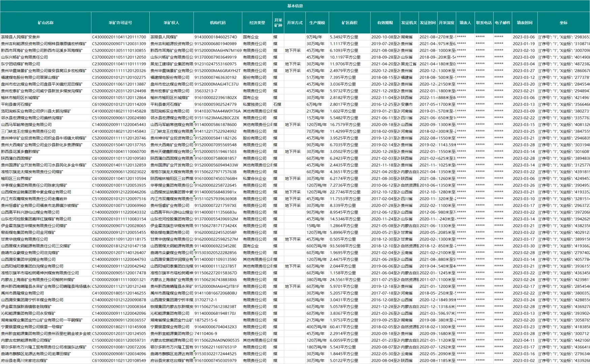This screenshot has width=590, height=364.
Task: Click fill date cell 2023-04-11
Action: tap(524, 340)
